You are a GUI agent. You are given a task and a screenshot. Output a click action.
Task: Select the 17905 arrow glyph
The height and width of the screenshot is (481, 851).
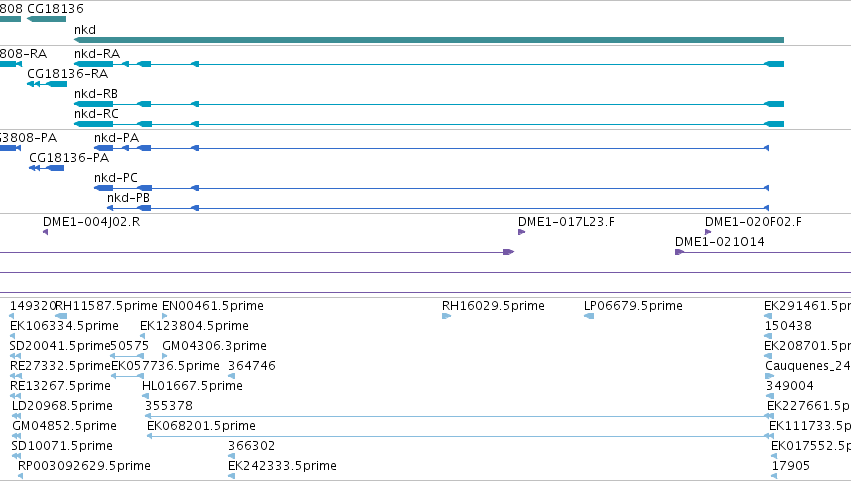(774, 476)
